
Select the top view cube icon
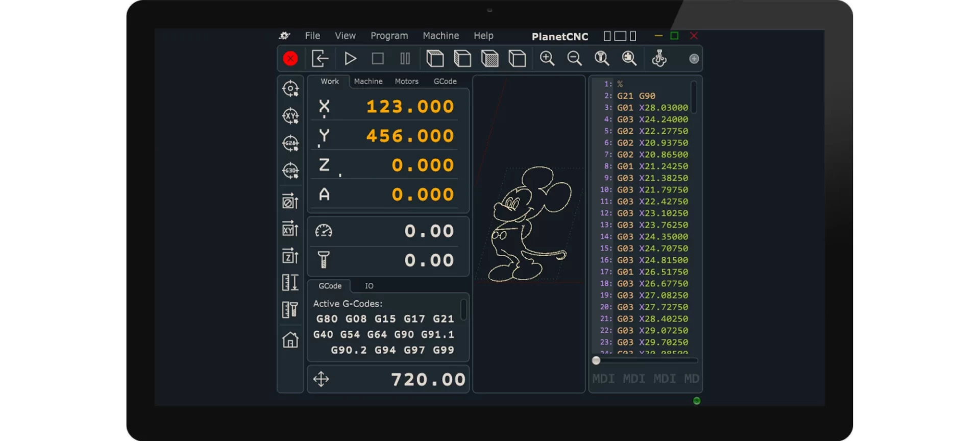(x=435, y=59)
